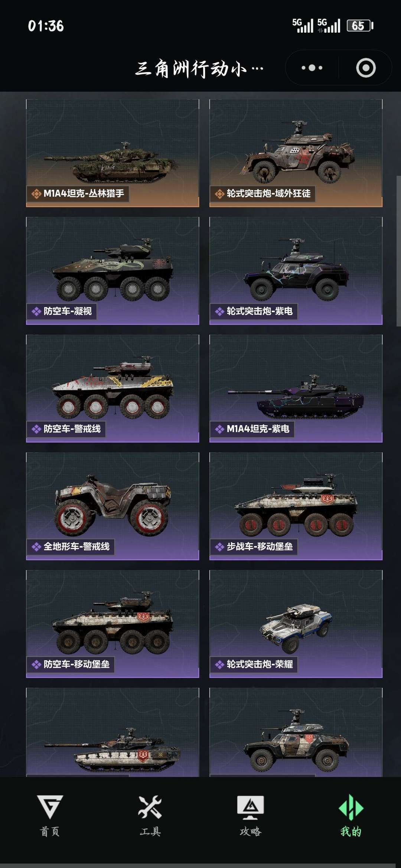The width and height of the screenshot is (401, 868).
Task: Tap the mini program close circle icon
Action: pos(366,68)
